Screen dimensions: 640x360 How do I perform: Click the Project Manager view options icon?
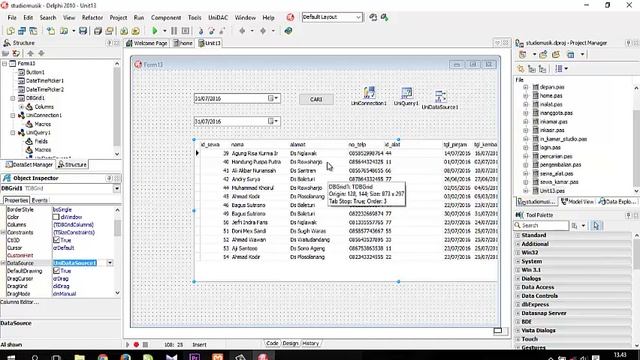(571, 54)
